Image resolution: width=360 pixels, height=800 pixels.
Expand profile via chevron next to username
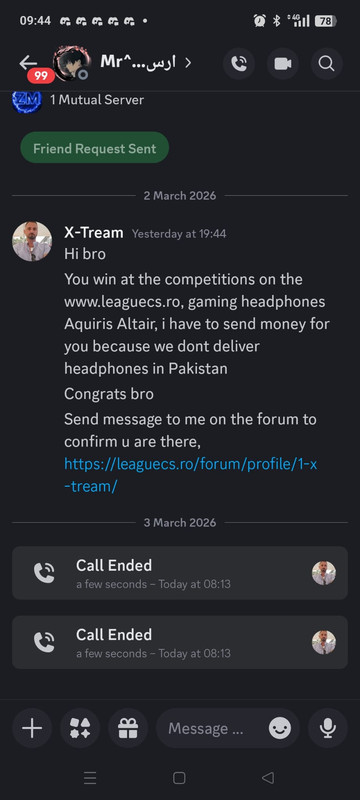[x=188, y=63]
